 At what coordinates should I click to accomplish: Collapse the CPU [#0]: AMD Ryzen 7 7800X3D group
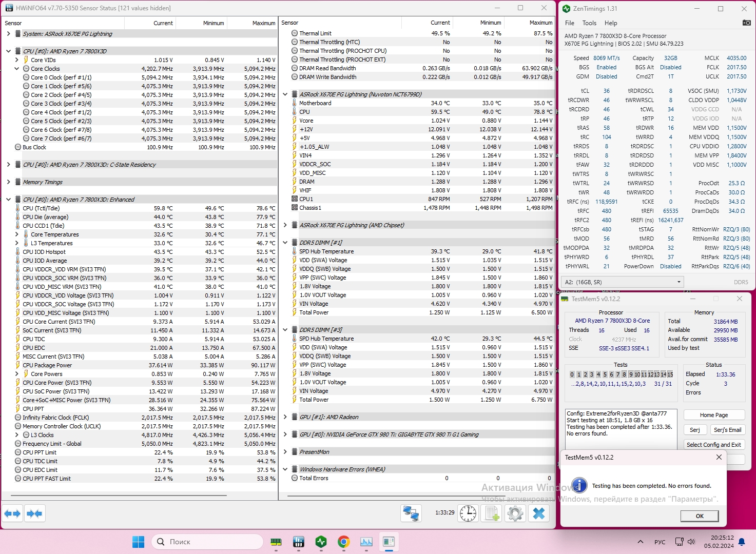pos(9,51)
